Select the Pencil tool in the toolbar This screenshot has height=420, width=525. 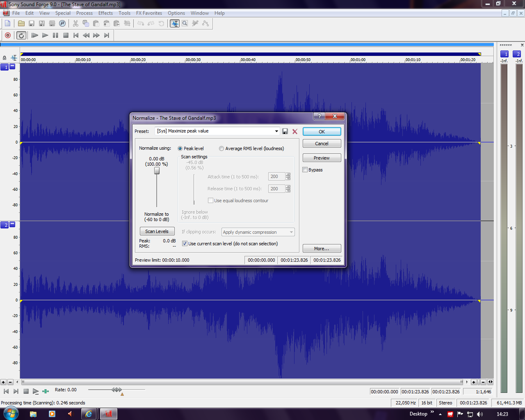[195, 23]
